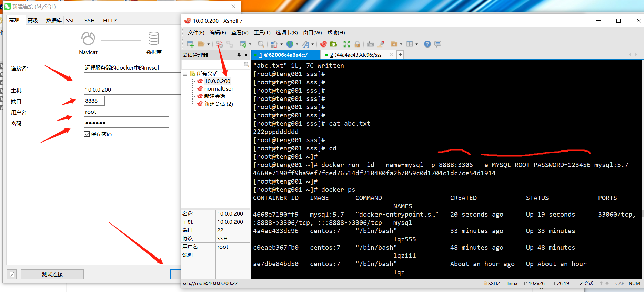Open the 工具(T) menu

tap(262, 33)
